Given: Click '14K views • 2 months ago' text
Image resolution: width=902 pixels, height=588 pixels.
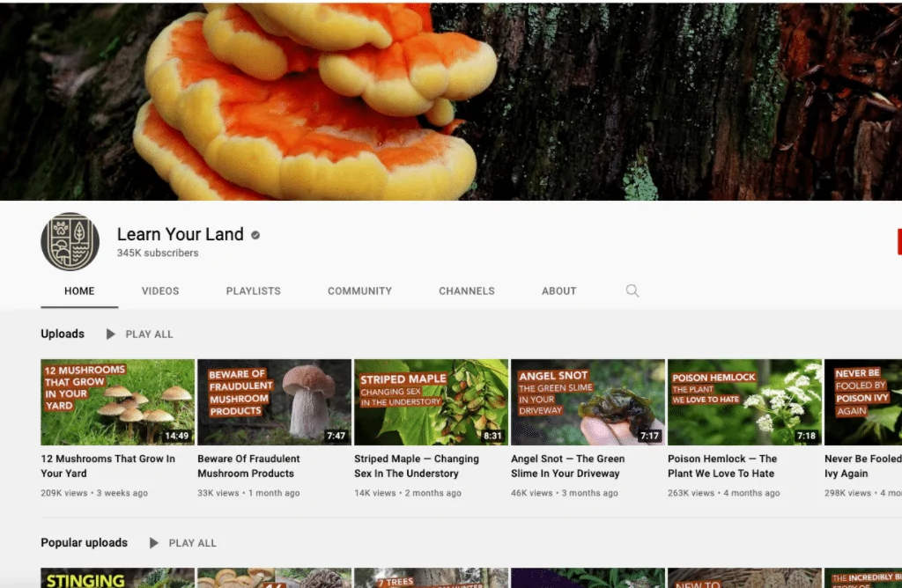Looking at the screenshot, I should (x=408, y=493).
